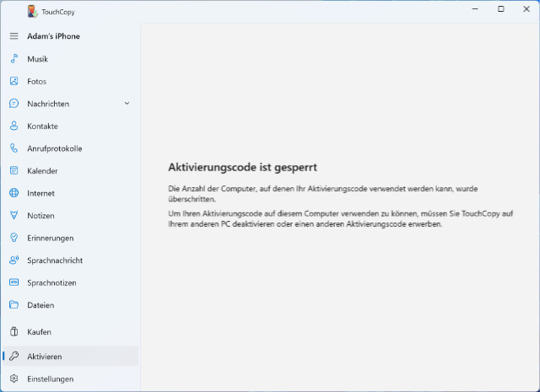Click heading 'Aktivierungscode ist gesperrt'
This screenshot has width=540, height=392.
click(x=242, y=167)
